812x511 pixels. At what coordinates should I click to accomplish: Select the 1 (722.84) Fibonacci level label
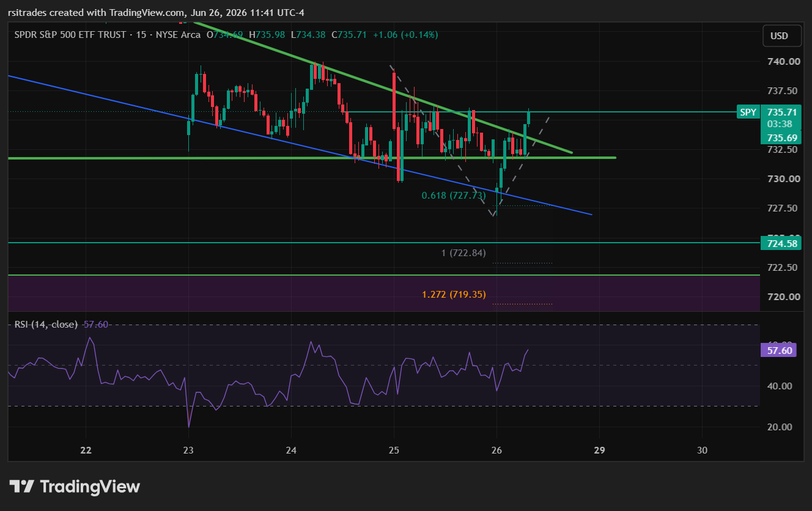tap(463, 253)
